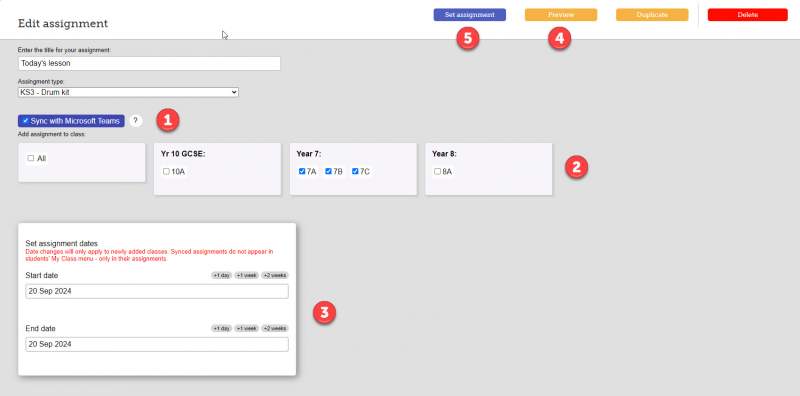Click the Add assignment to class label
The width and height of the screenshot is (800, 396).
(52, 134)
